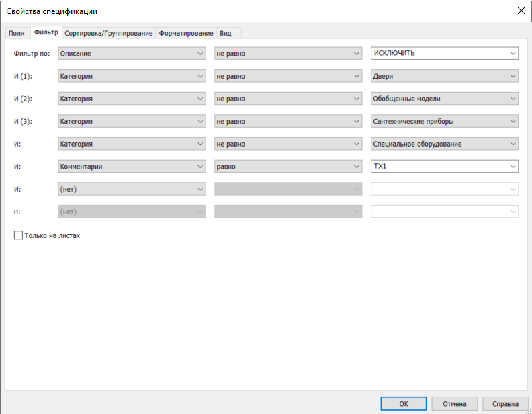Open the Сортировка/Группирование tab
The image size is (532, 414).
pos(108,33)
